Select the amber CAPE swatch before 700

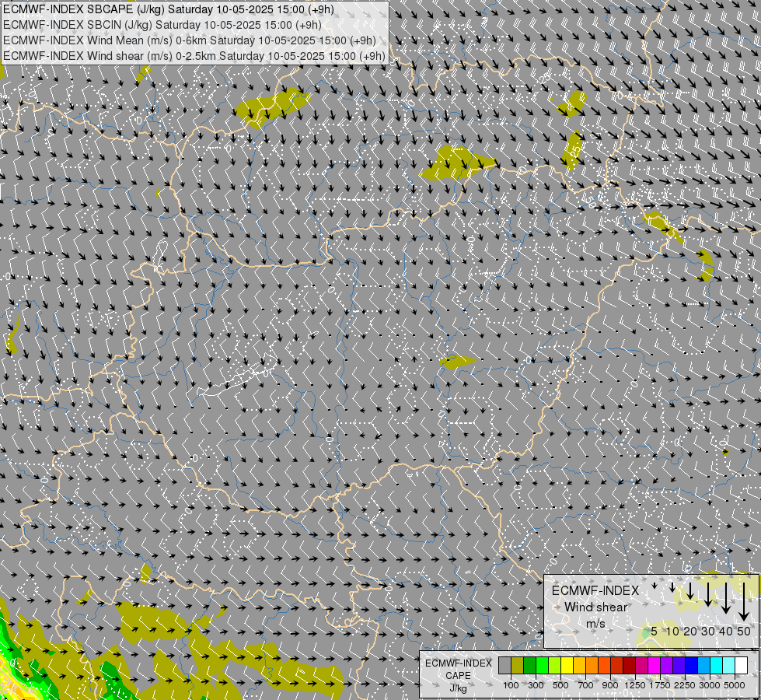(580, 666)
